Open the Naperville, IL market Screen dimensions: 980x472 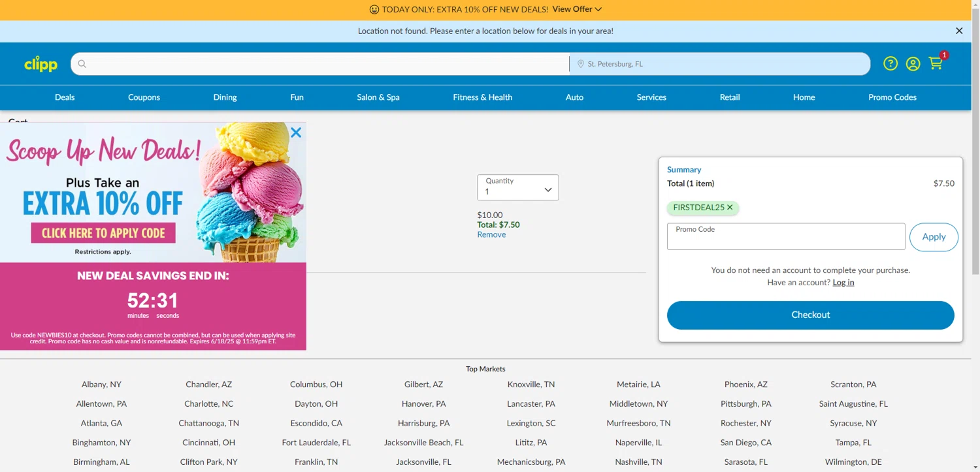tap(638, 443)
